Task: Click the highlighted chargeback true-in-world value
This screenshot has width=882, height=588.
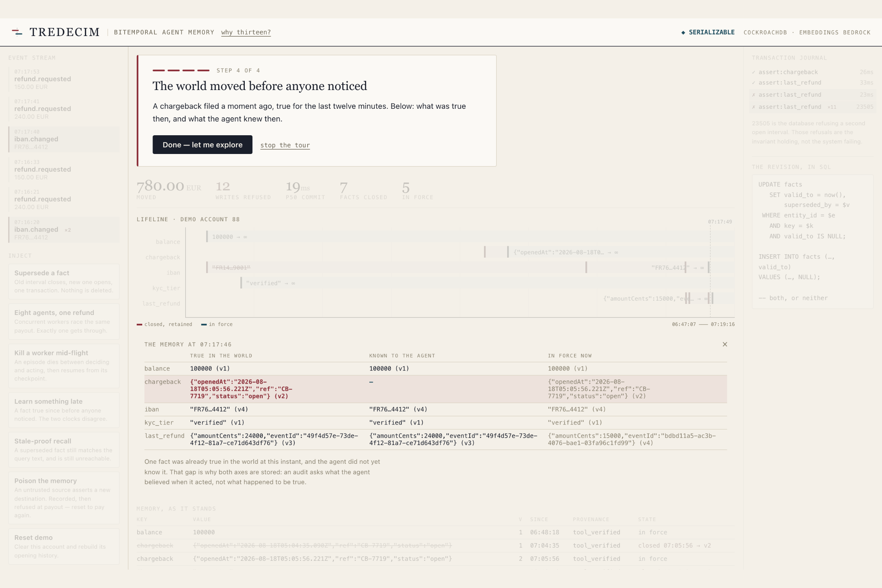Action: point(241,389)
